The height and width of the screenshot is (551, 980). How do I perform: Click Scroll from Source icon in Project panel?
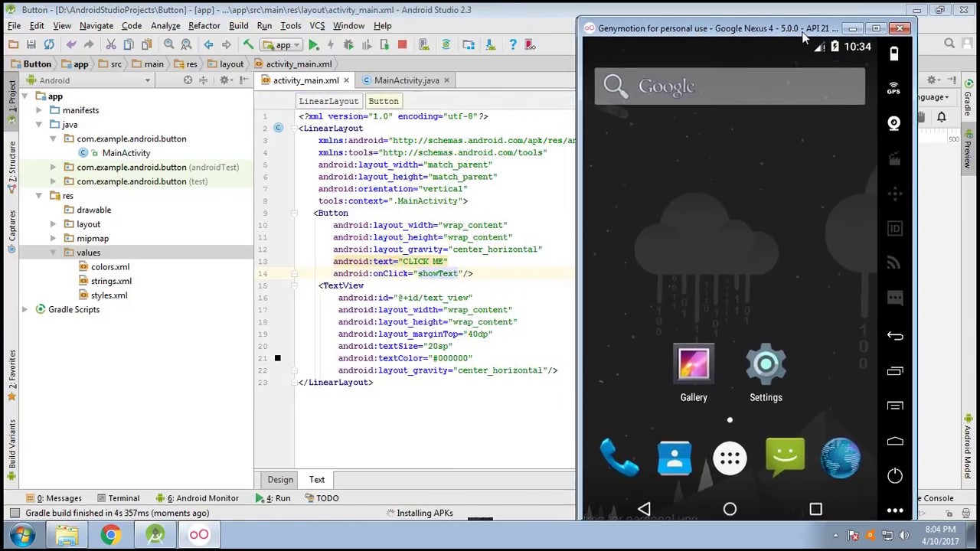[x=188, y=80]
